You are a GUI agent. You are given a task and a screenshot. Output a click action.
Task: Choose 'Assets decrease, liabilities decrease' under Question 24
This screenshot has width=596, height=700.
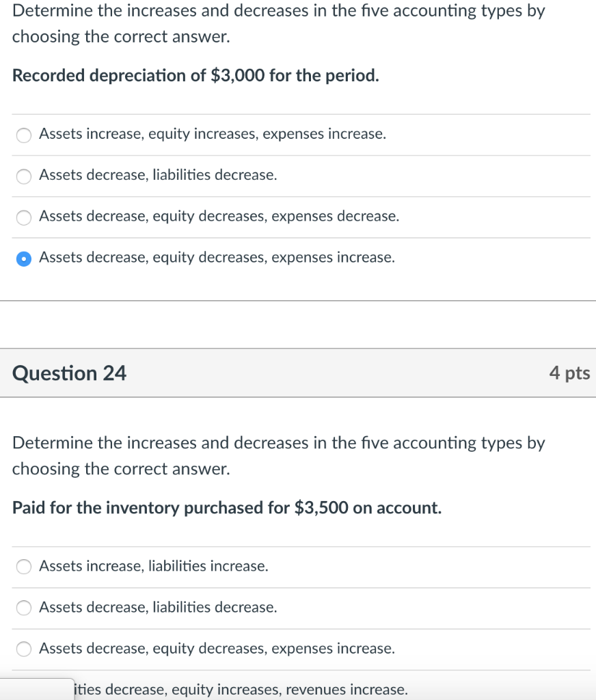(23, 607)
